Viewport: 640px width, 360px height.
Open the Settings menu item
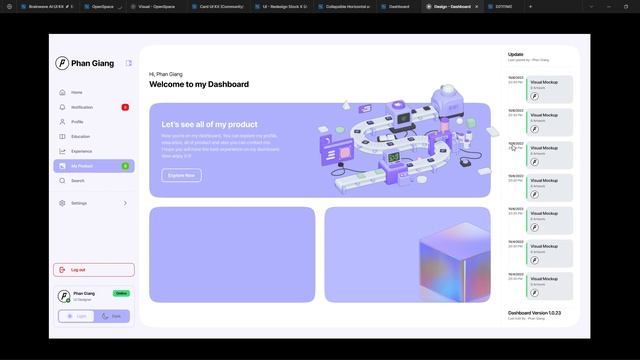pyautogui.click(x=94, y=203)
